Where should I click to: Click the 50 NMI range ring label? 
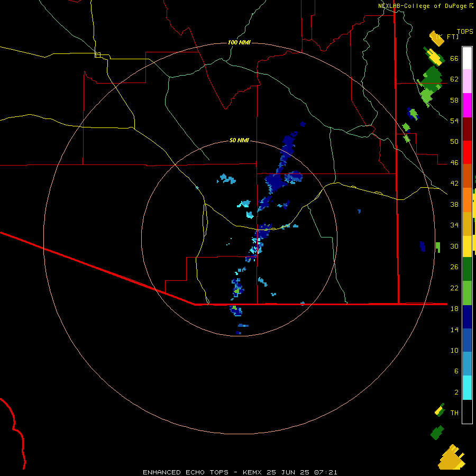point(239,140)
